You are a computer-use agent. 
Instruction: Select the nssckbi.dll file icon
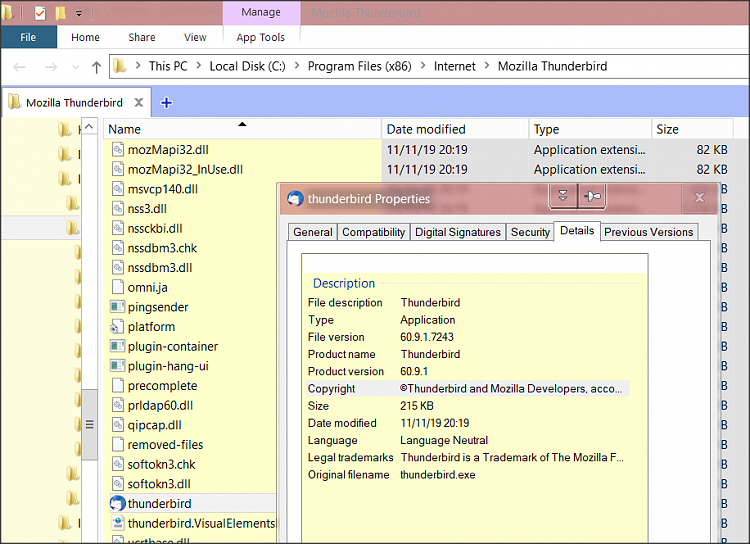118,228
